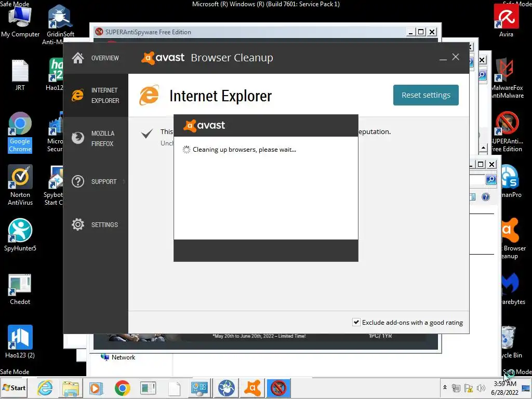This screenshot has width=532, height=399.
Task: Open the Support section in Avast
Action: 96,181
